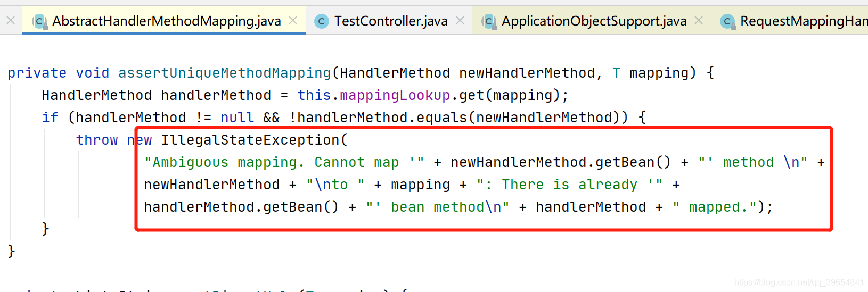
Task: Click the ApplicationObjectSupport.java file icon
Action: (x=488, y=21)
